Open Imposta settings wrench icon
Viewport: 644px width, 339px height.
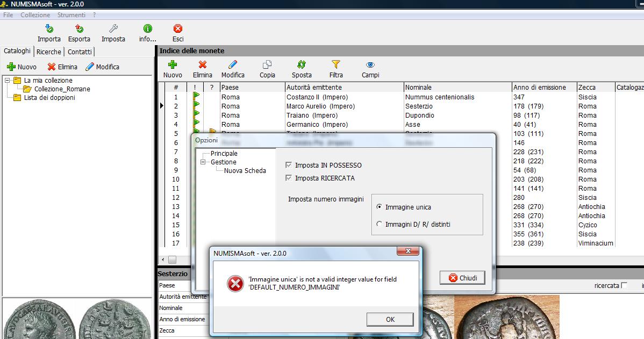coord(113,28)
